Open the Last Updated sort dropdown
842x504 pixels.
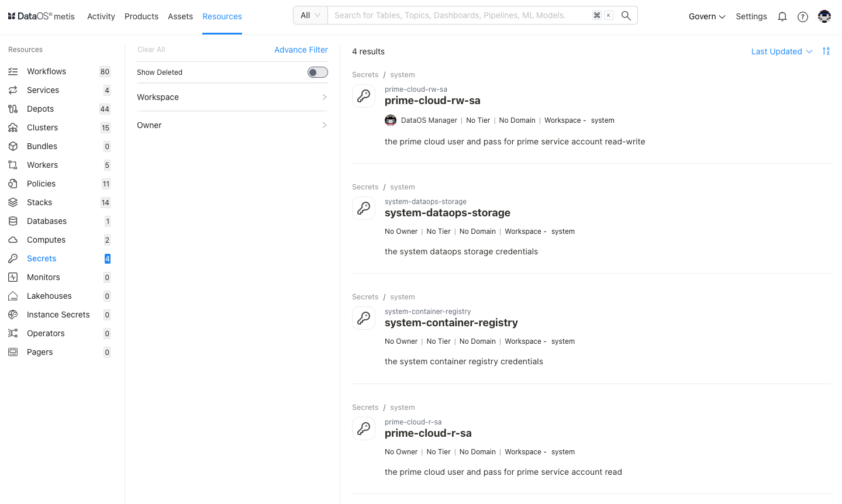click(x=782, y=51)
